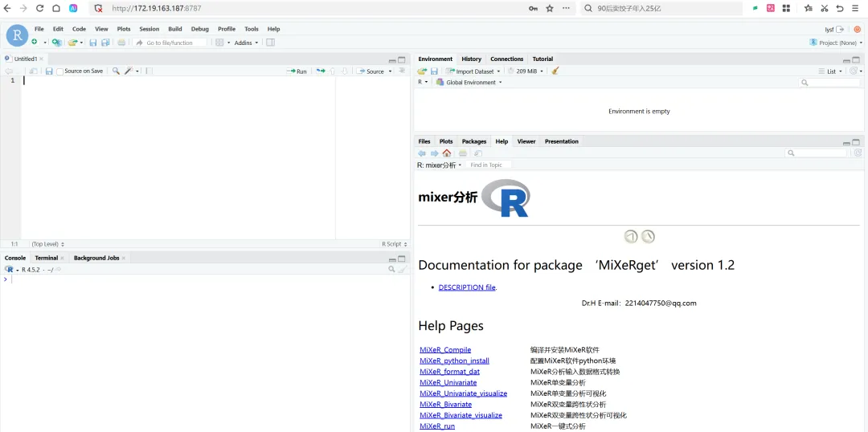This screenshot has width=868, height=432.
Task: Click the Find/Replace magnifier icon in editor
Action: (116, 71)
